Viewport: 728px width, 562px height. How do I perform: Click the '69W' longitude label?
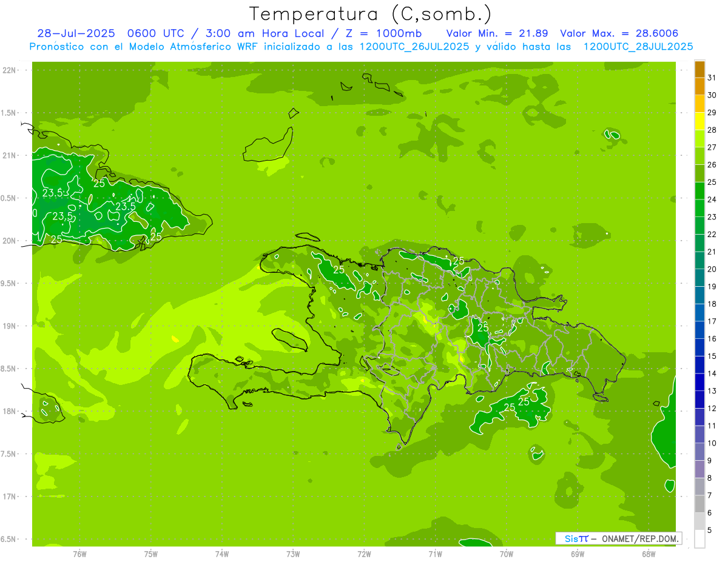[x=578, y=554]
